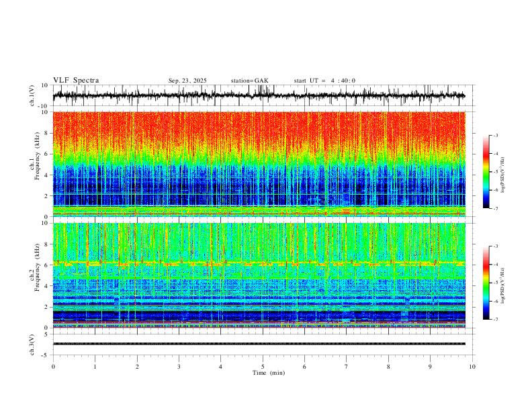Click the '5' tick label on time axis

pyautogui.click(x=263, y=367)
